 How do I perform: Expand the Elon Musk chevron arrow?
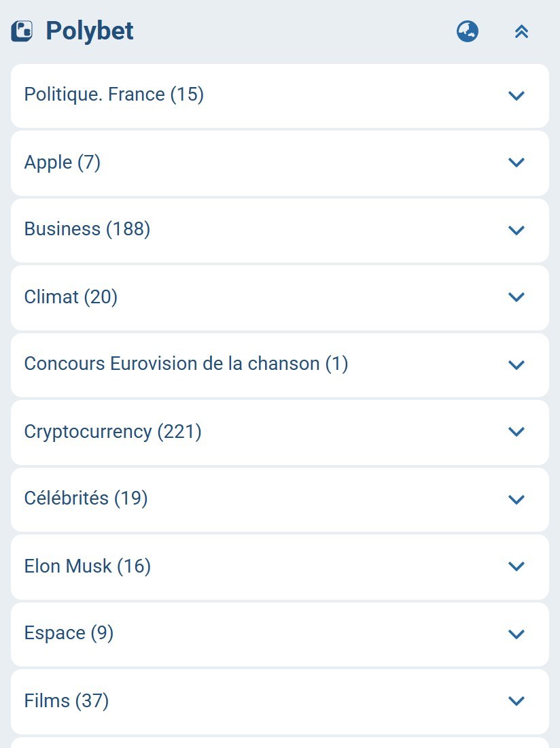(x=516, y=566)
